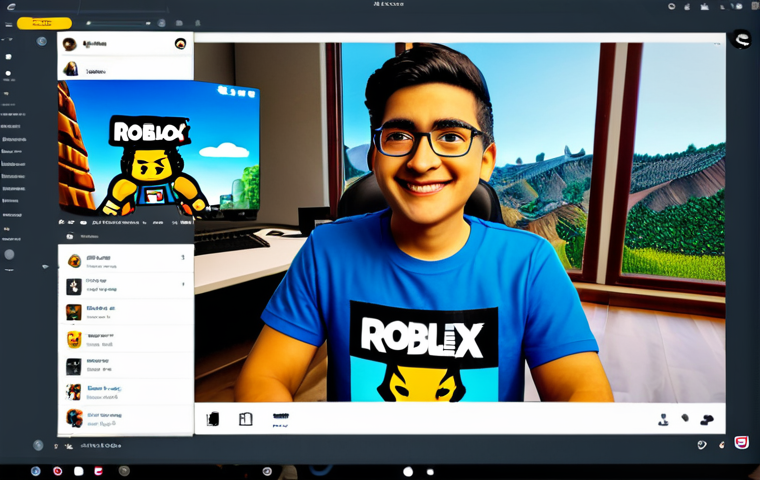
Task: Click the cloud-shaped icon in the video toolbar
Action: (707, 420)
